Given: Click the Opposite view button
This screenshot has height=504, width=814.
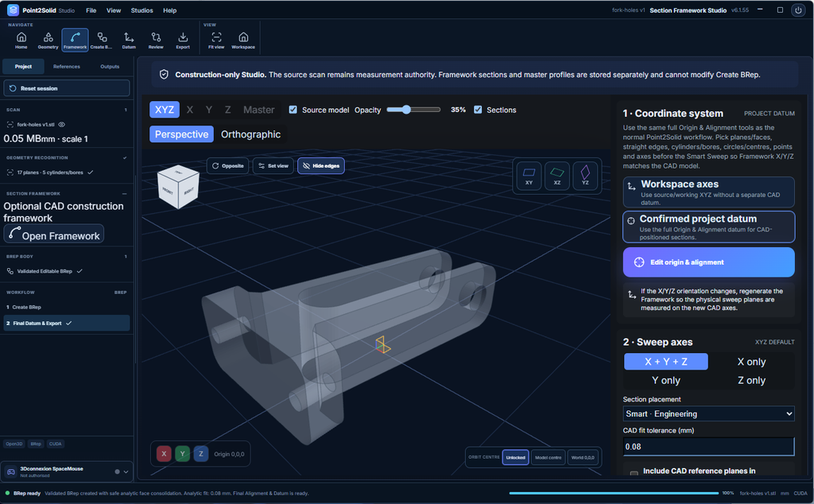Looking at the screenshot, I should pos(227,165).
